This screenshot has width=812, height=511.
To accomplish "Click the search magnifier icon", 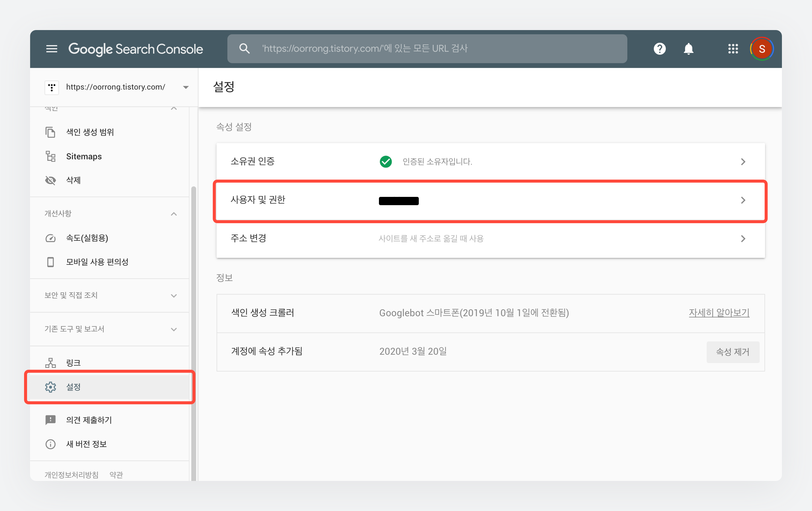I will [244, 48].
